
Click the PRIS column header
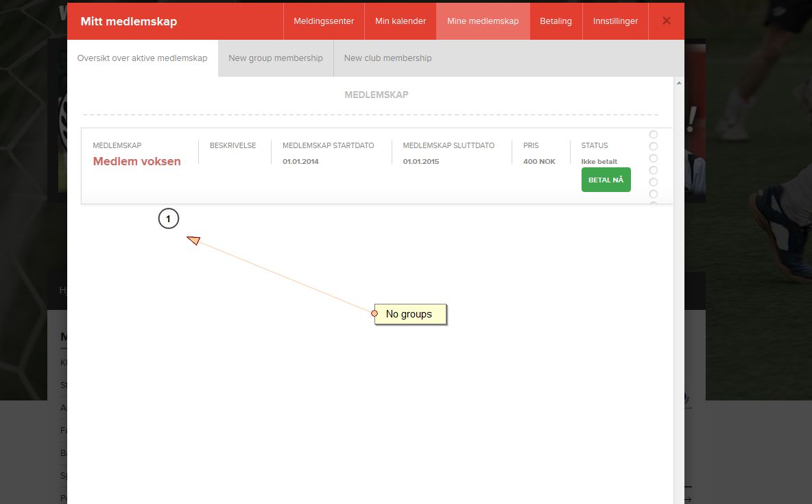coord(531,145)
